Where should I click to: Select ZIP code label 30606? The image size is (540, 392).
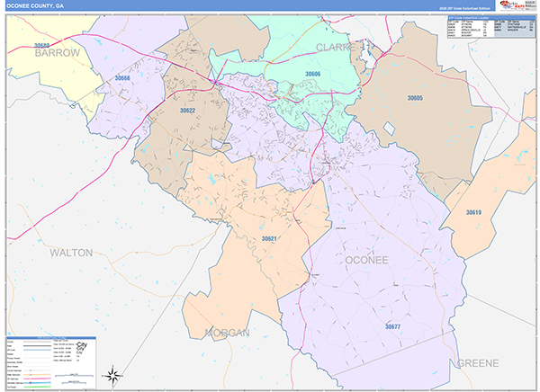tap(312, 74)
